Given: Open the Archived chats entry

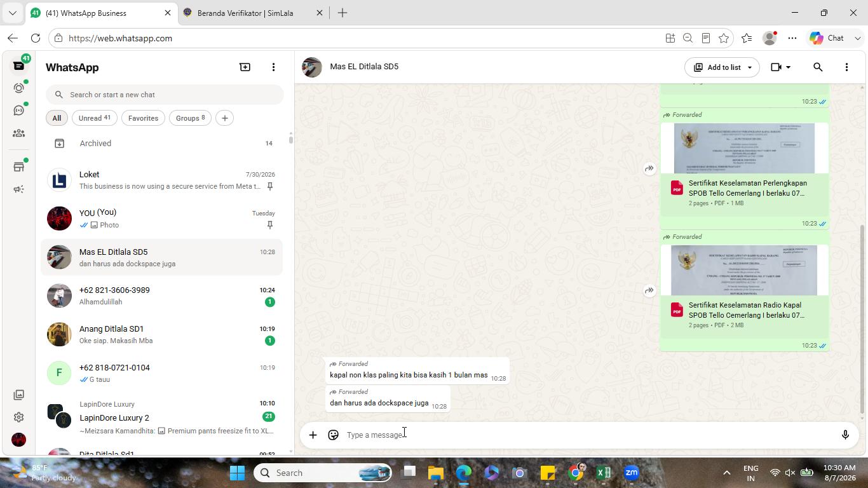Looking at the screenshot, I should (x=161, y=144).
